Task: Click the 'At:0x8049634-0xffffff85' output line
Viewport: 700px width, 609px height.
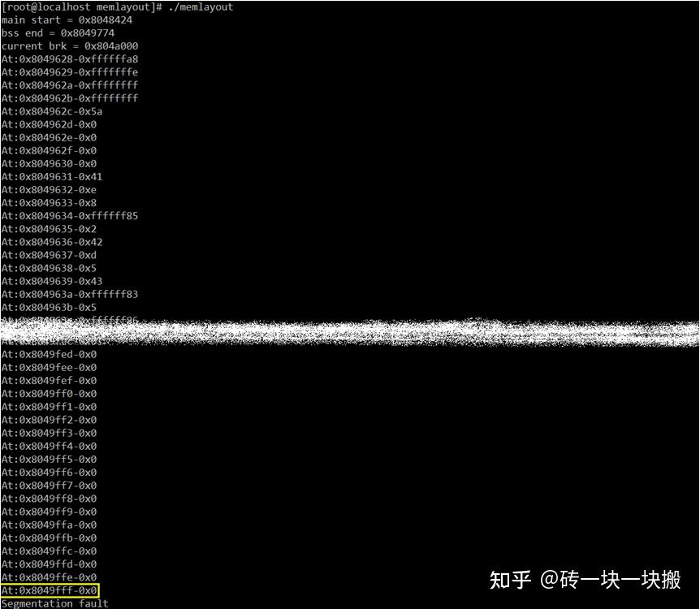Action: point(70,216)
